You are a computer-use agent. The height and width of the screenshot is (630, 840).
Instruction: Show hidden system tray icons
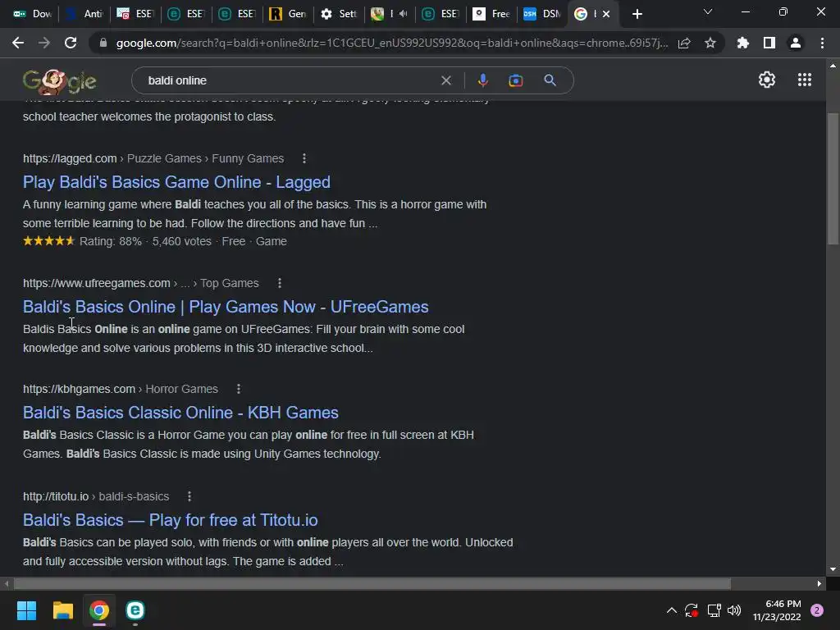[671, 610]
